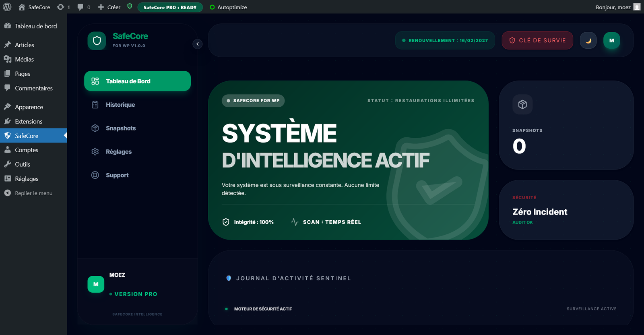Open the pending updates icon
This screenshot has width=644, height=335.
point(63,7)
